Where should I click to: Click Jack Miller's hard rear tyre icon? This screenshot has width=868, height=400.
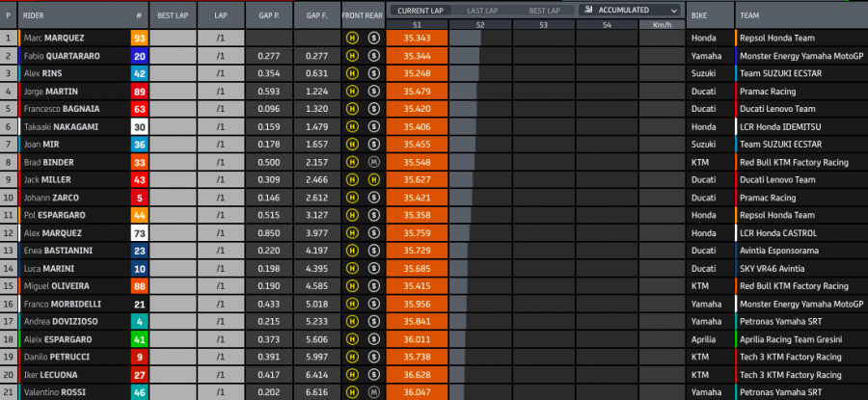pos(373,179)
